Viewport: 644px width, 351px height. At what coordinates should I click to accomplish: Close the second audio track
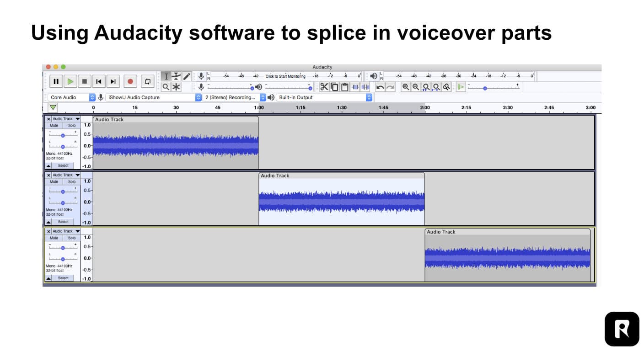pyautogui.click(x=48, y=175)
